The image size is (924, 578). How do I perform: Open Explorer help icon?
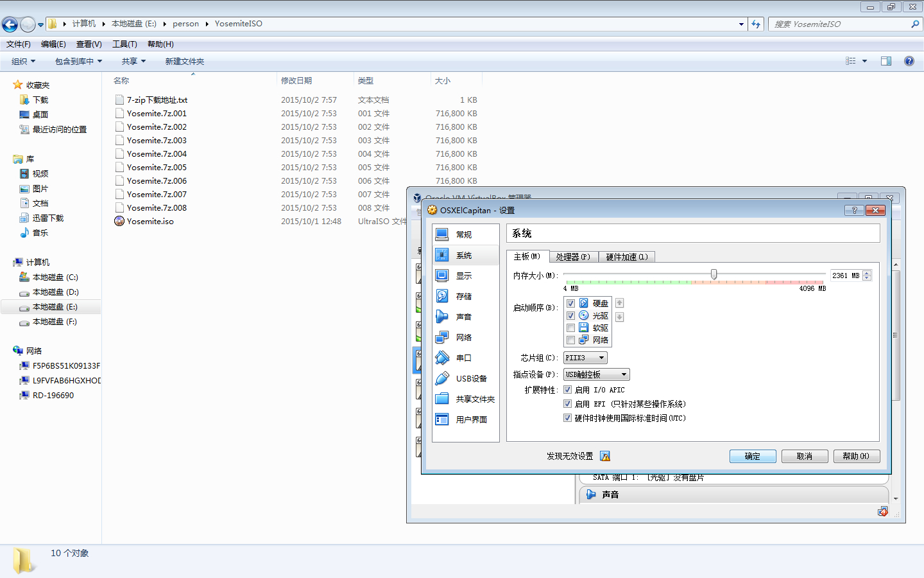pos(909,61)
